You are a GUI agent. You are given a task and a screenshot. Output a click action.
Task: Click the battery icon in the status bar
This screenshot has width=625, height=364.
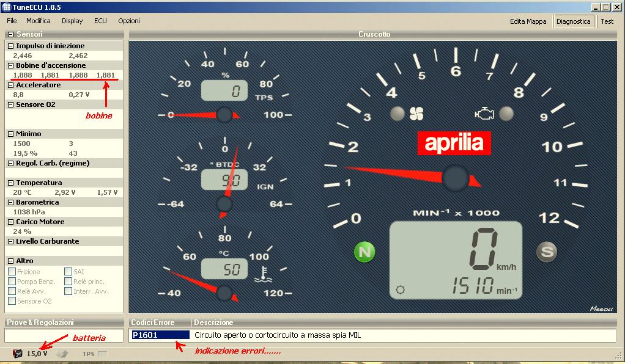[18, 353]
